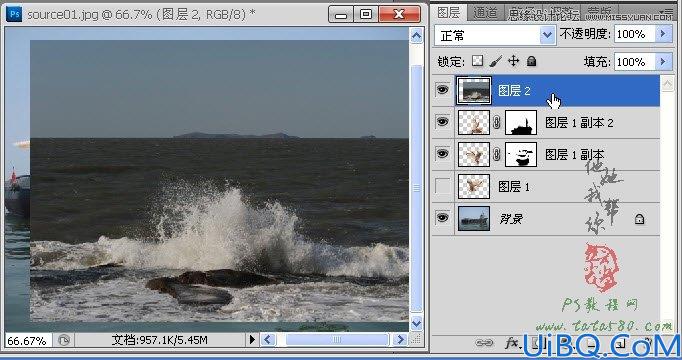Click the horizontal scrollbar thumb
Viewport: 682px width, 360px height.
coord(336,340)
